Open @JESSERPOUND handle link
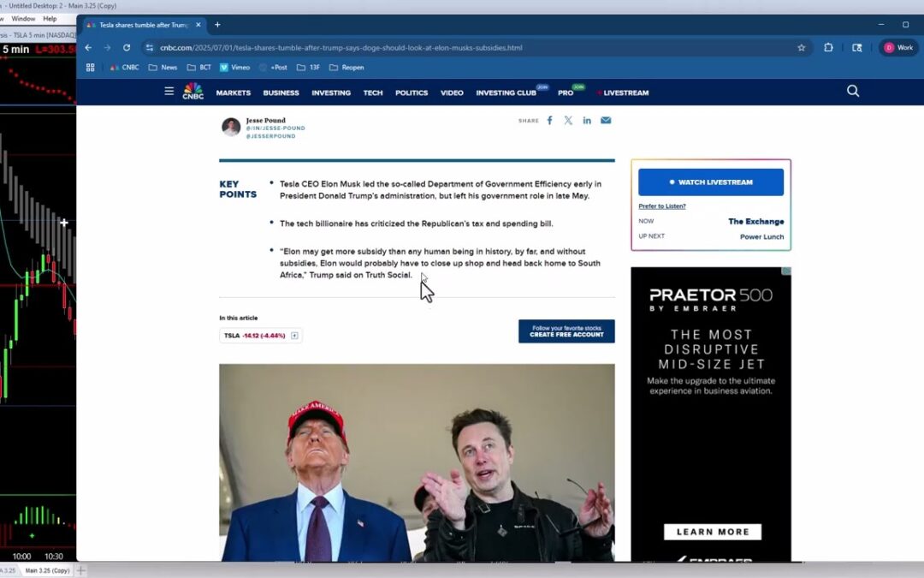This screenshot has height=578, width=924. (x=270, y=136)
